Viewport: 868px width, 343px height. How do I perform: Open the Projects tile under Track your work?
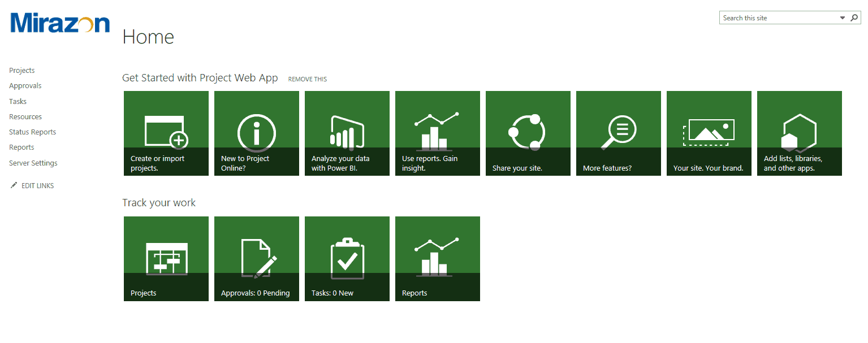pos(166,259)
